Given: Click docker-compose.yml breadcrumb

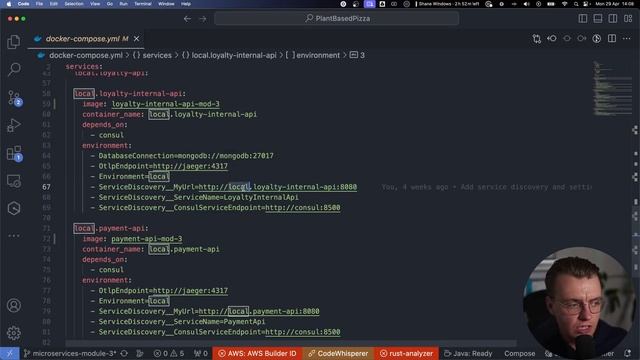Looking at the screenshot, I should click(86, 55).
